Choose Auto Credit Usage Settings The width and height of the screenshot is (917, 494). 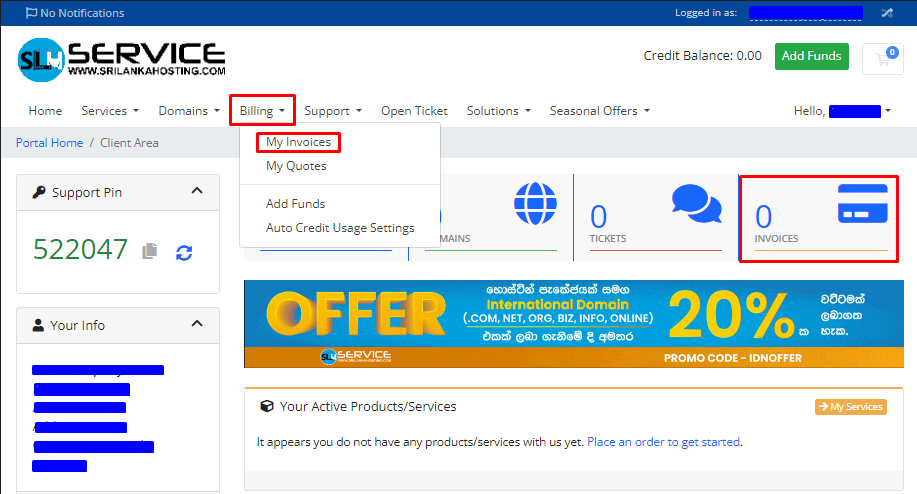pyautogui.click(x=340, y=228)
